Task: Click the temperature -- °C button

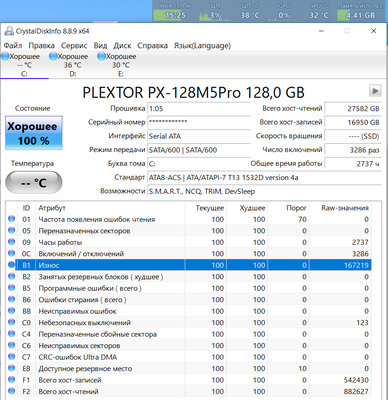Action: pyautogui.click(x=34, y=183)
